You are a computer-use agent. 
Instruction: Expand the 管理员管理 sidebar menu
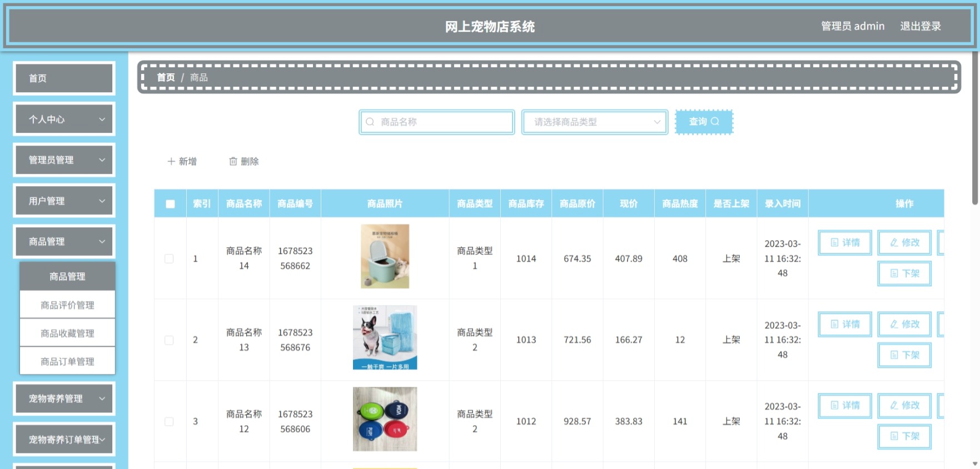(64, 160)
